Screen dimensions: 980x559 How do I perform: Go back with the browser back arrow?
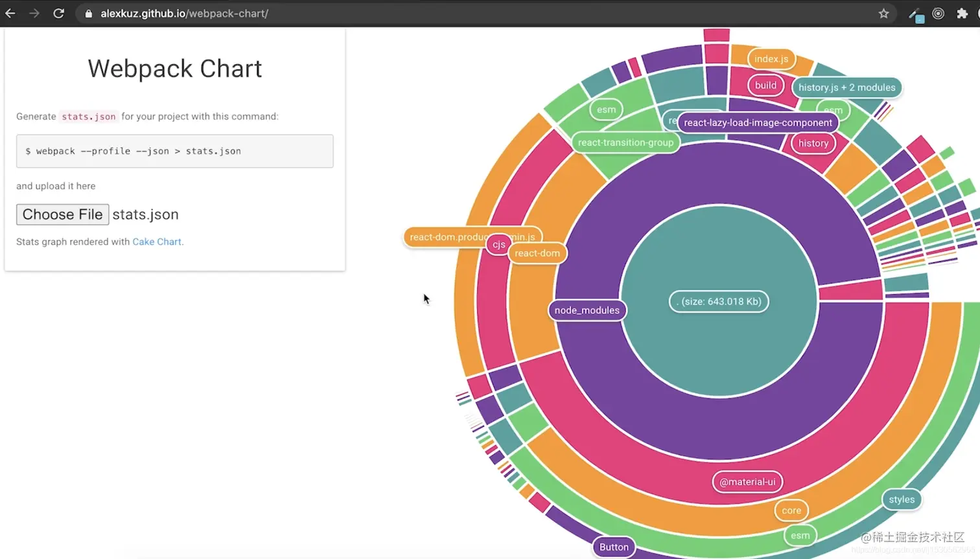point(10,13)
